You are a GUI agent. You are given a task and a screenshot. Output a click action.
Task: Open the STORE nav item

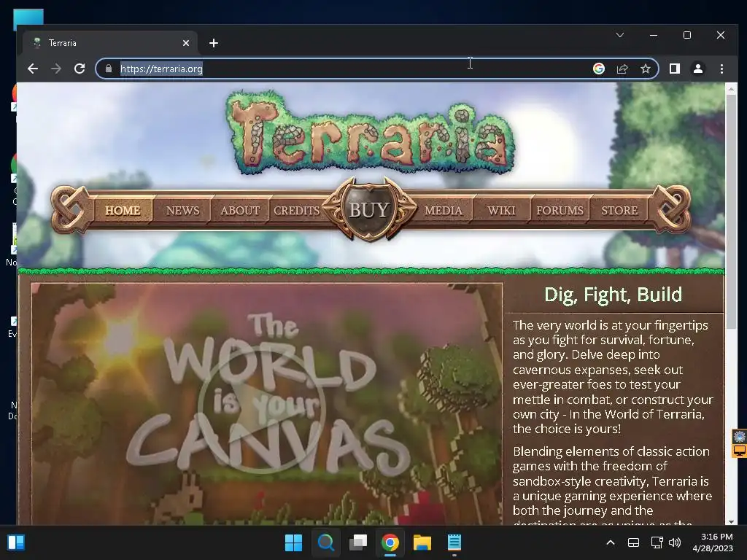tap(619, 210)
